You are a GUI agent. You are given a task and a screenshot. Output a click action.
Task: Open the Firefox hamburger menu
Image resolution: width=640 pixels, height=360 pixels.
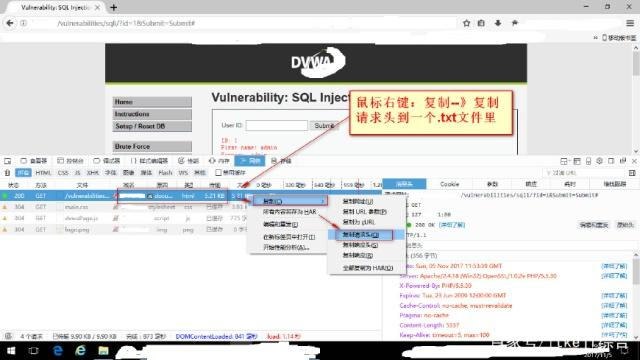(x=630, y=23)
